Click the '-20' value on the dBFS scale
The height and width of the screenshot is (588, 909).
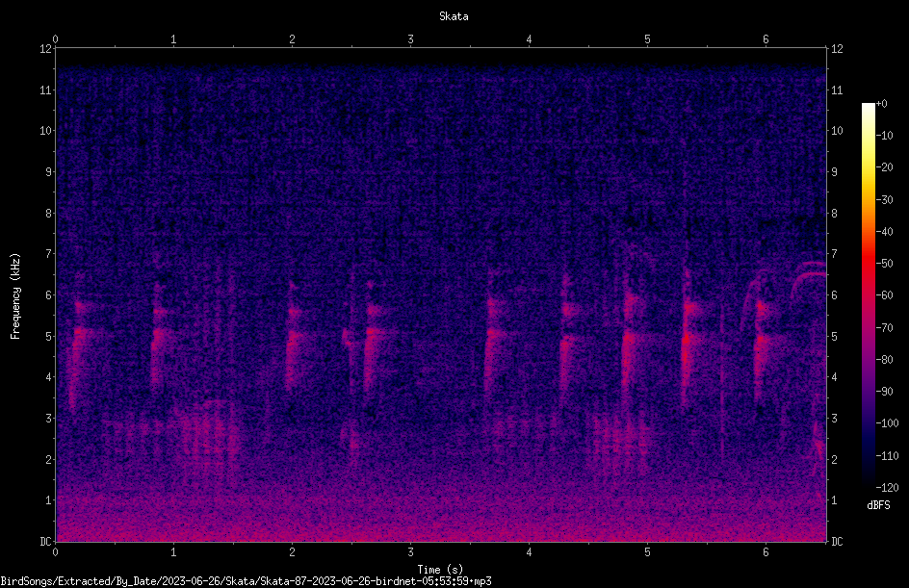[885, 166]
